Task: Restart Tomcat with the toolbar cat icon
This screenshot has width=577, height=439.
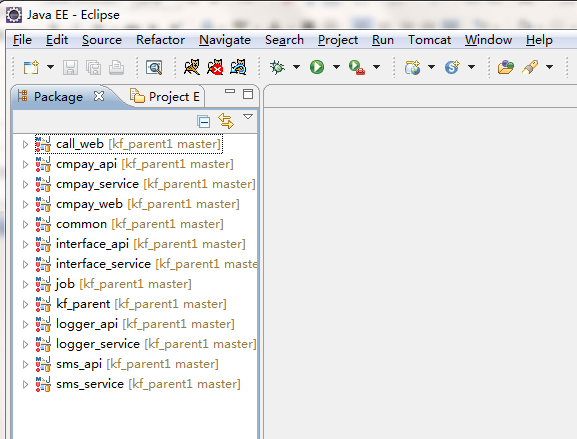Action: coord(238,67)
